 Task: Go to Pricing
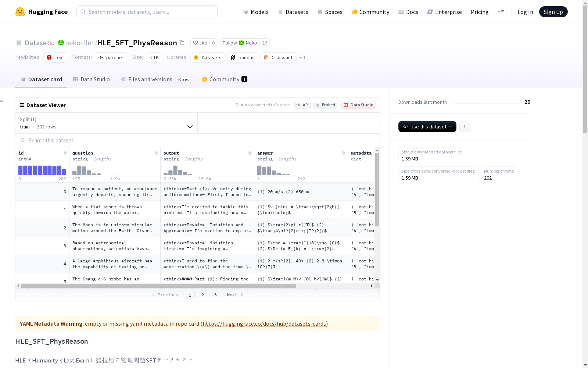(x=480, y=12)
